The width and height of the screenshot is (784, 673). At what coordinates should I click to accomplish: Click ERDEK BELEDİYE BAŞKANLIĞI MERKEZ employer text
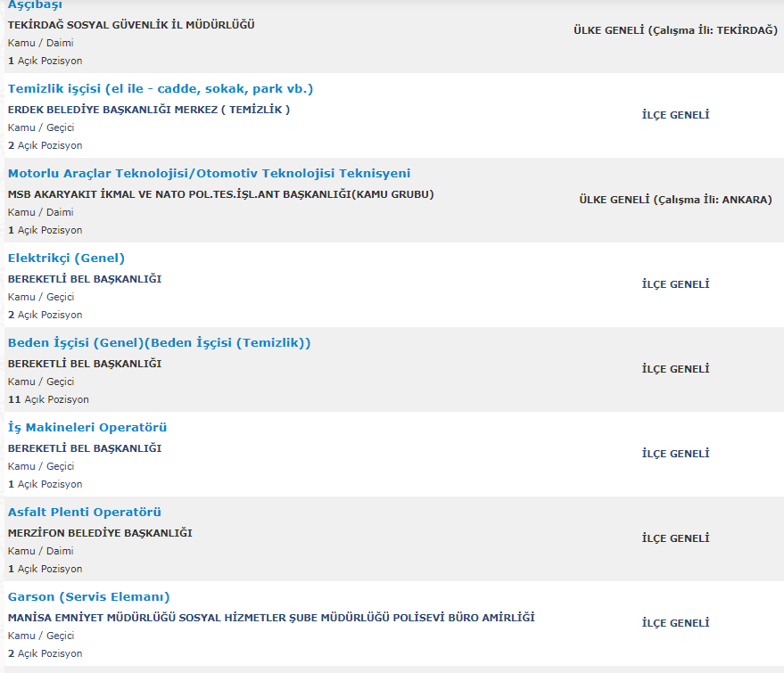click(x=149, y=110)
